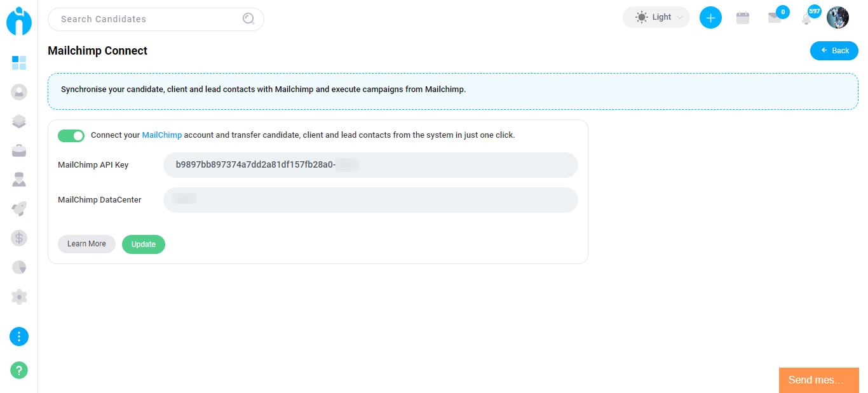868x393 pixels.
Task: Open the pie chart reports icon
Action: click(19, 267)
